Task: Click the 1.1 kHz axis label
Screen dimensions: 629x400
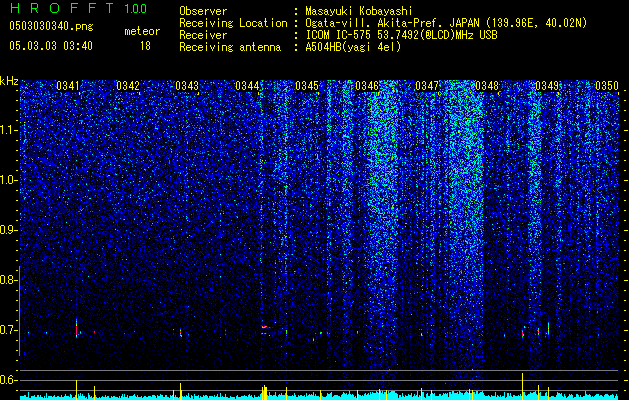Action: pyautogui.click(x=9, y=130)
